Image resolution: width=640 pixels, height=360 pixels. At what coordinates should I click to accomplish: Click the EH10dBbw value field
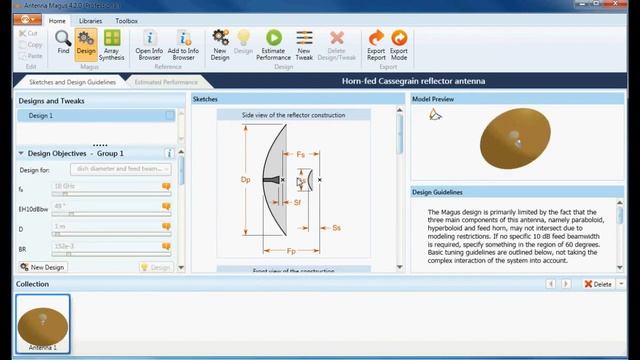click(106, 206)
